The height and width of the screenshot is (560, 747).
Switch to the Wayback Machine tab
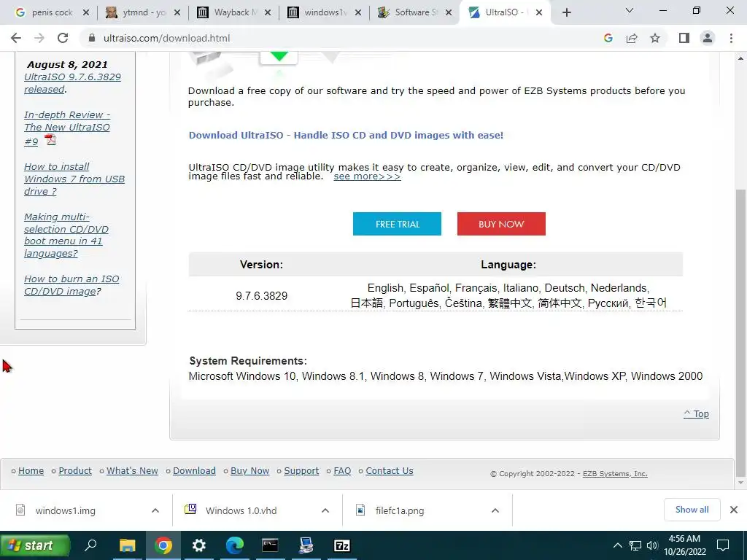click(233, 12)
